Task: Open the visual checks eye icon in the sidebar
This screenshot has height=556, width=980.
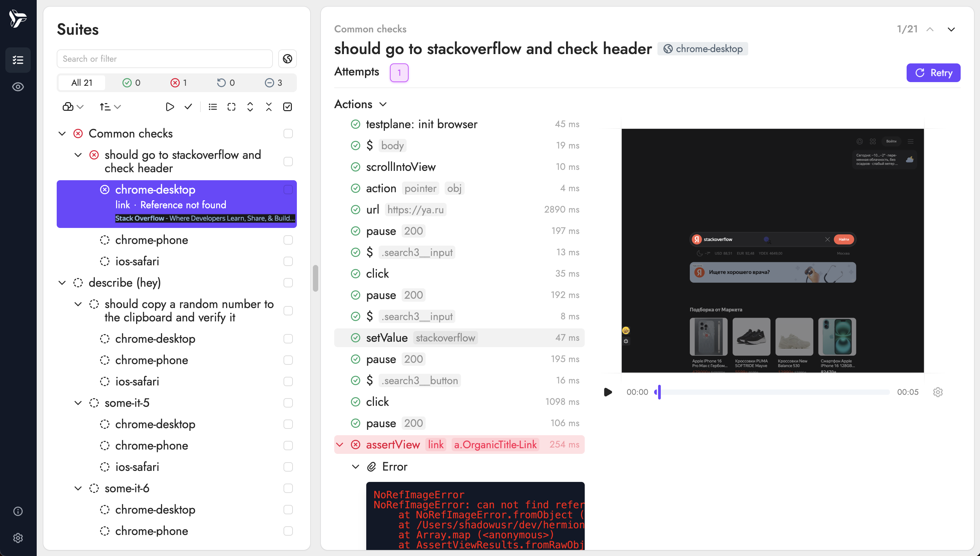Action: coord(18,87)
